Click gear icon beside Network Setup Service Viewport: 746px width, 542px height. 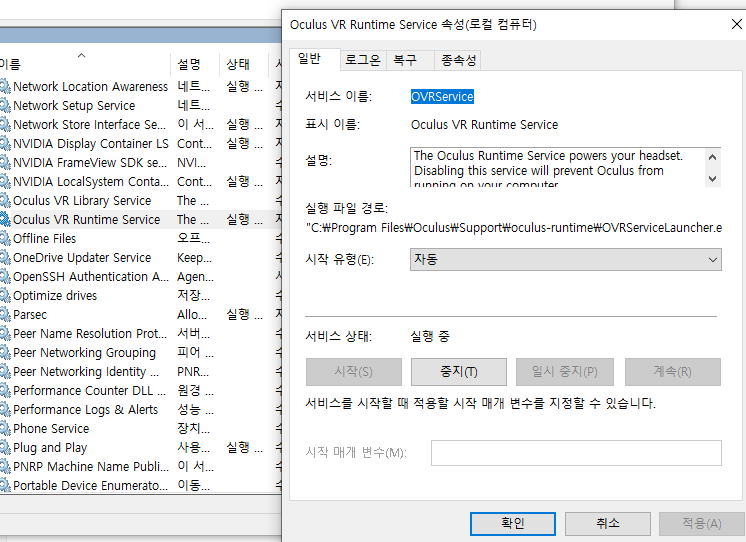[5, 106]
